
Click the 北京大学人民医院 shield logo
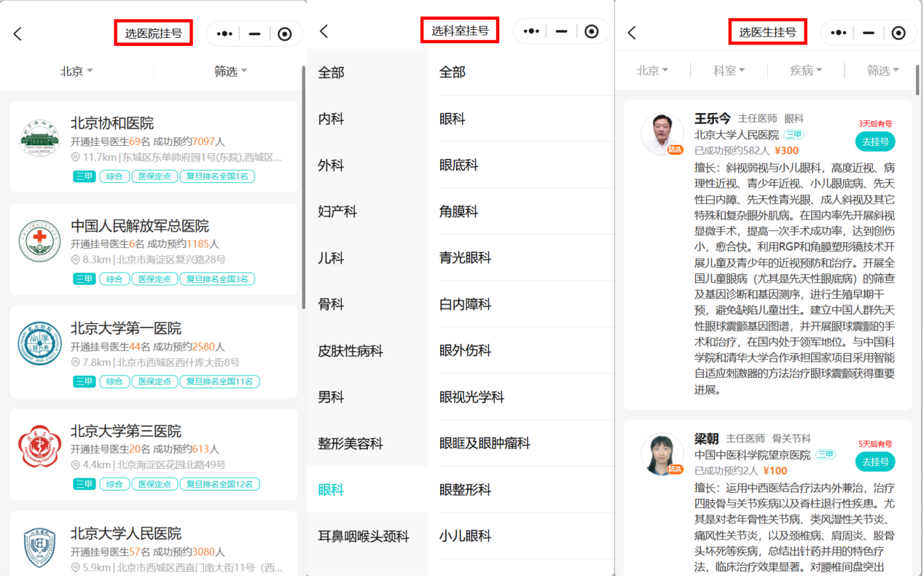39,548
